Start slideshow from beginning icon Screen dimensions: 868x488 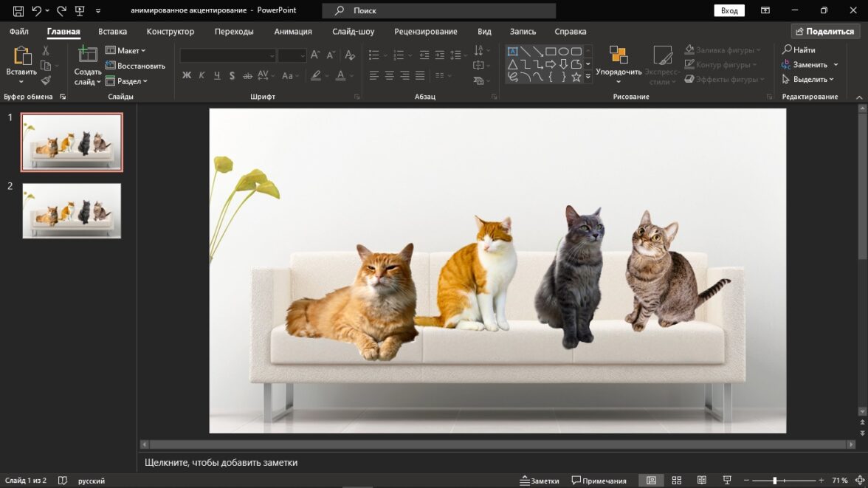point(80,11)
